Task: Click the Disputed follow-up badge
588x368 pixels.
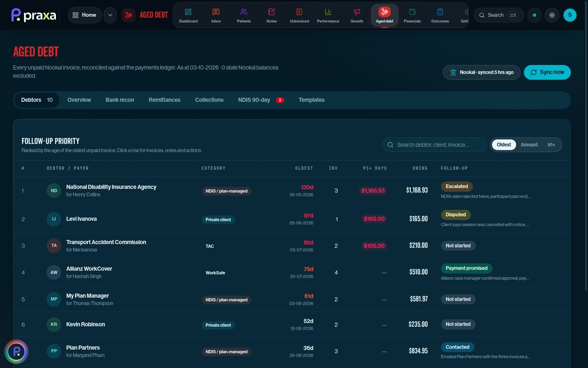Action: pyautogui.click(x=456, y=215)
